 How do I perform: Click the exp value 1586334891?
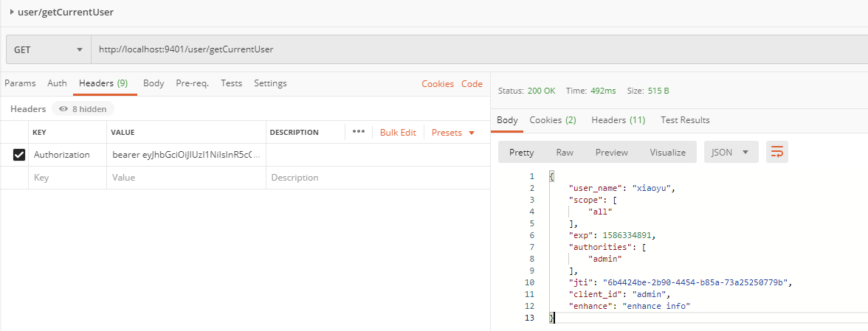[x=626, y=235]
